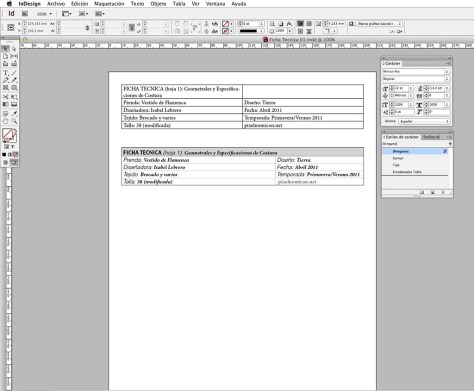Open the Arrange Documents dropdown
Image resolution: width=474 pixels, height=391 pixels.
point(100,14)
